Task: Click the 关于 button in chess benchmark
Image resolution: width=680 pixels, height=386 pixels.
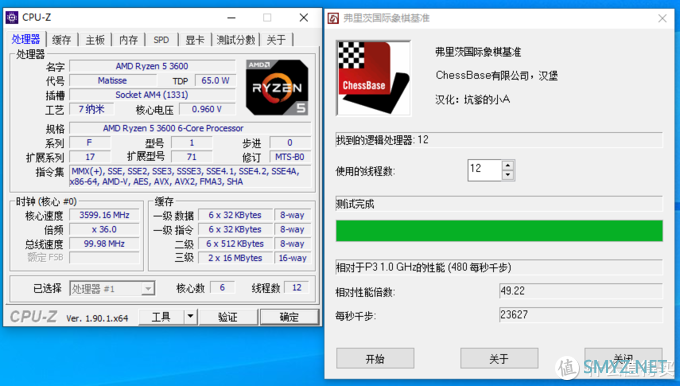Action: click(x=499, y=359)
